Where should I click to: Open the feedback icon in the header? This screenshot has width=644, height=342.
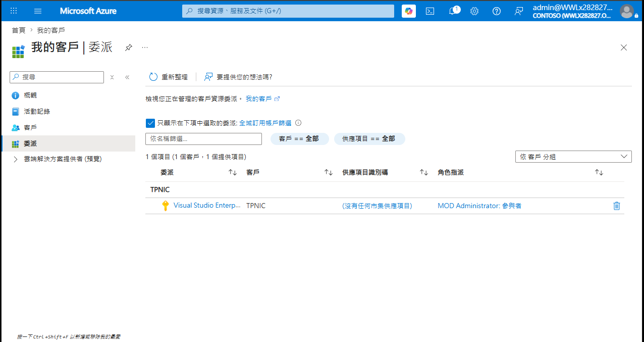[519, 11]
